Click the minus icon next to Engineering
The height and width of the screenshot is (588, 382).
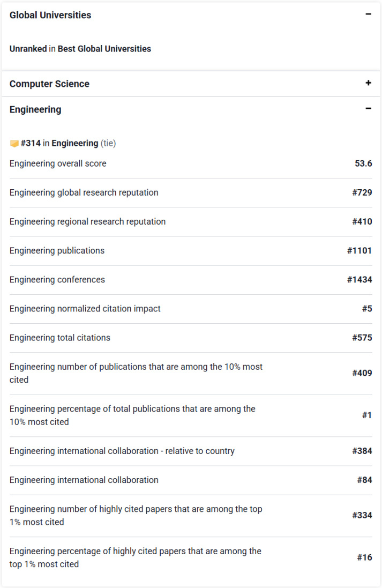coord(368,108)
